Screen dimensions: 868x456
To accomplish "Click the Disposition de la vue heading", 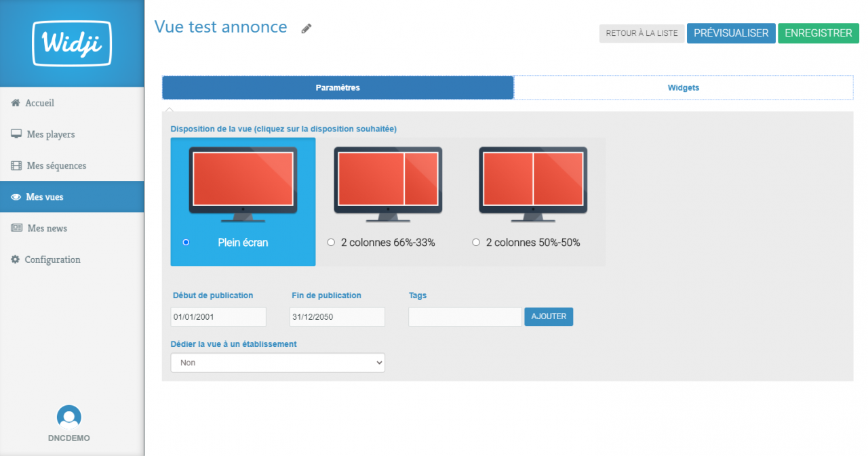I will tap(283, 129).
